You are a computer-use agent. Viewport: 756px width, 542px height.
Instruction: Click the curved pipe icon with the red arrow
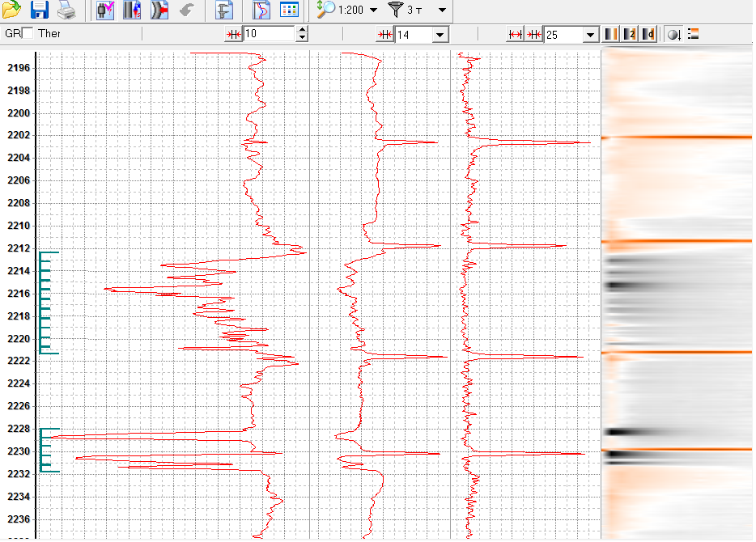pos(159,10)
